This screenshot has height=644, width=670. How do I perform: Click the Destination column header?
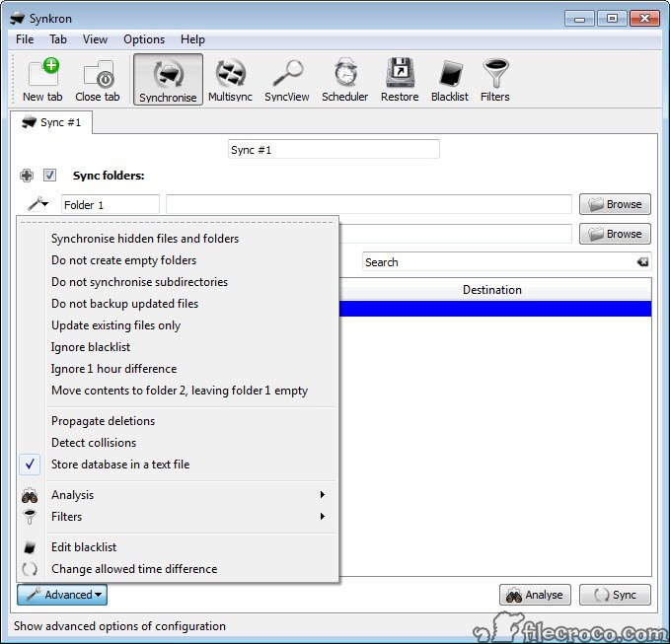coord(492,290)
